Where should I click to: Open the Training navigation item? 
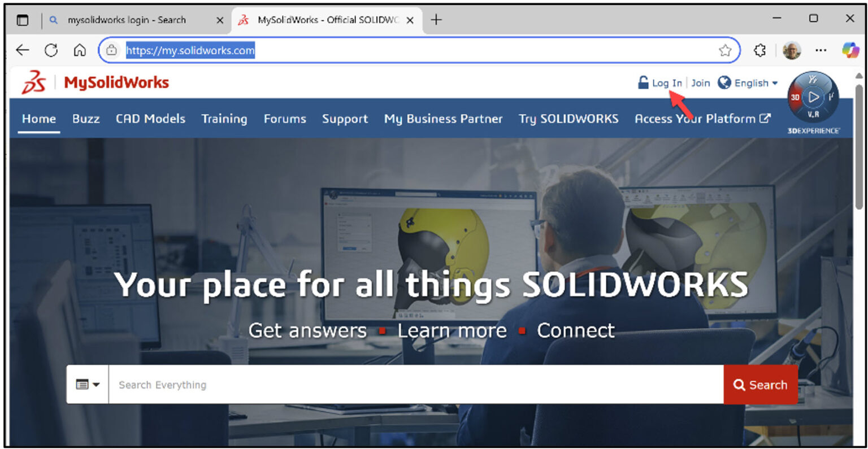224,119
